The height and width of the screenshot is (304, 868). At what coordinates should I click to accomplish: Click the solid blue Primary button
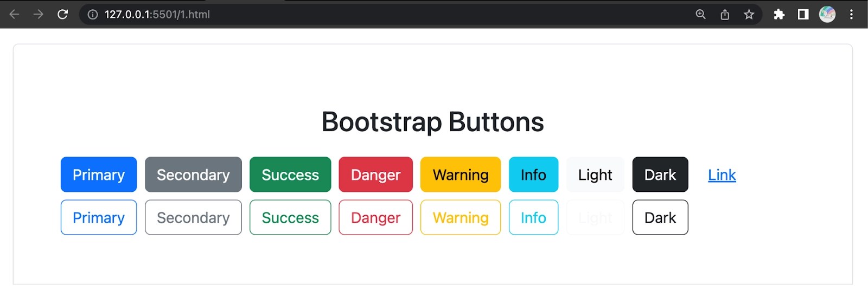[x=99, y=174]
